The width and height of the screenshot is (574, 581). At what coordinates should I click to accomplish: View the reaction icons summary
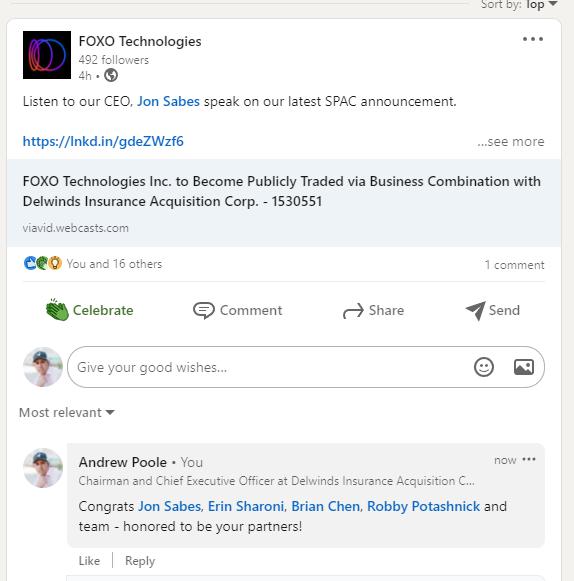tap(43, 263)
